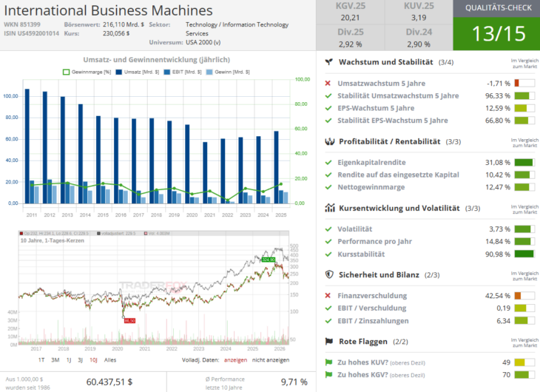Select the Alles chart timeframe
The image size is (540, 392).
tap(110, 360)
